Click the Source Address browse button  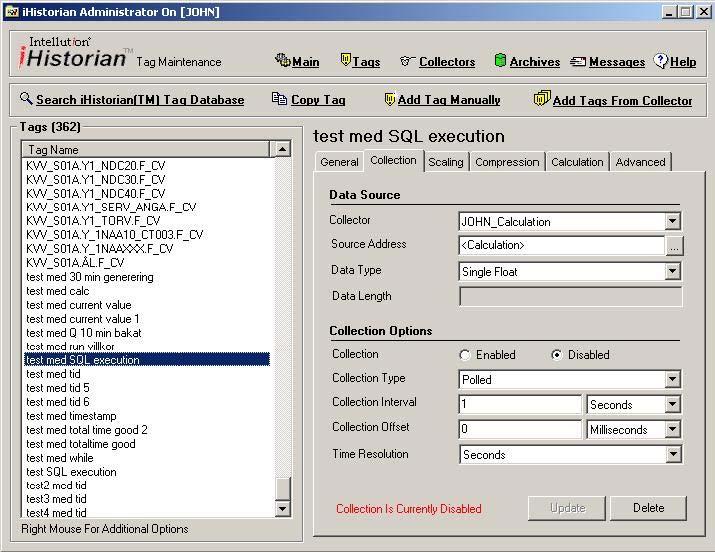click(x=674, y=247)
